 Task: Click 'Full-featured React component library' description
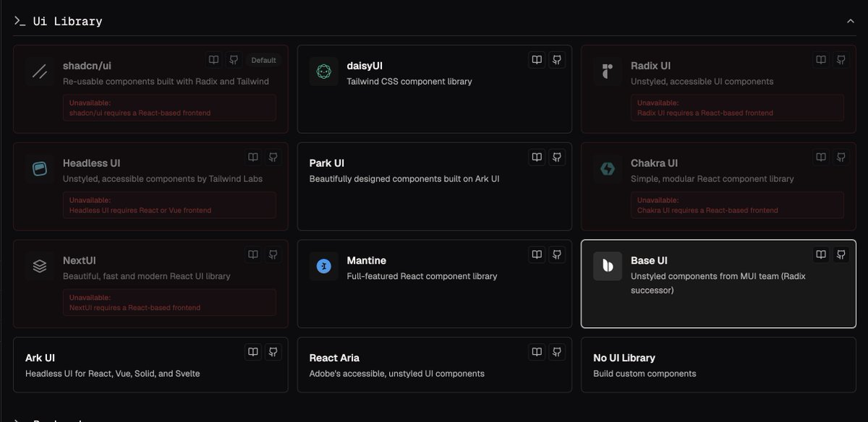[x=422, y=276]
